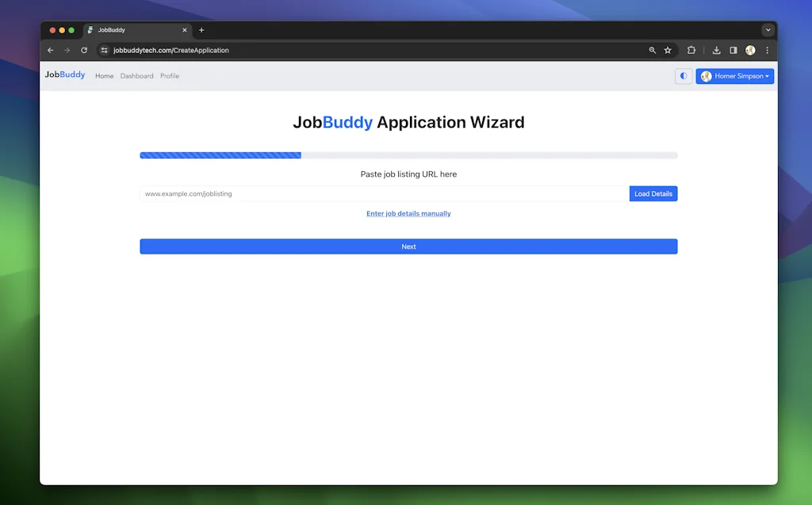Viewport: 812px width, 505px height.
Task: Open the Chrome downloads icon
Action: coord(717,50)
